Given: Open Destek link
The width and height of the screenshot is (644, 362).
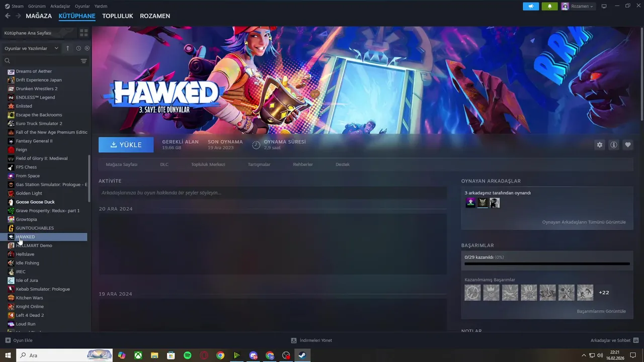Looking at the screenshot, I should tap(343, 164).
